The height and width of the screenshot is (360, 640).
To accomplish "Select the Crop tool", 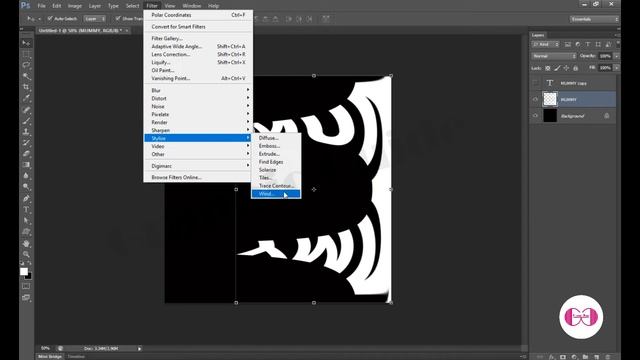I will click(x=26, y=87).
